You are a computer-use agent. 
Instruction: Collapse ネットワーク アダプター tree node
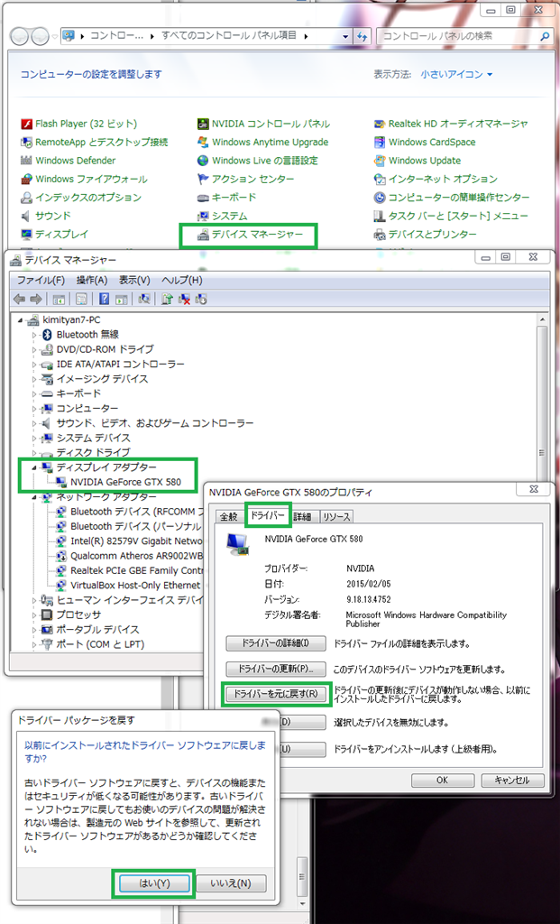click(x=33, y=497)
